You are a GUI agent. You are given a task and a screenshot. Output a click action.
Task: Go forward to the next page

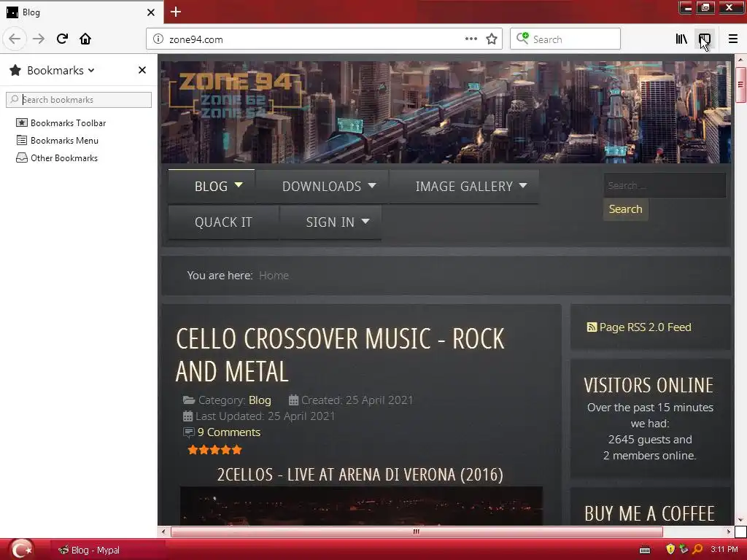click(38, 39)
